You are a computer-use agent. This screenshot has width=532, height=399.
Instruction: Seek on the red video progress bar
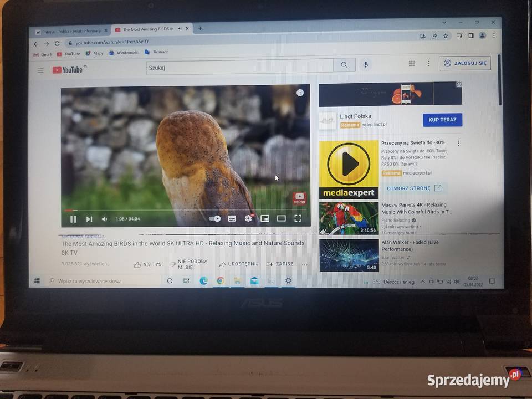point(186,211)
